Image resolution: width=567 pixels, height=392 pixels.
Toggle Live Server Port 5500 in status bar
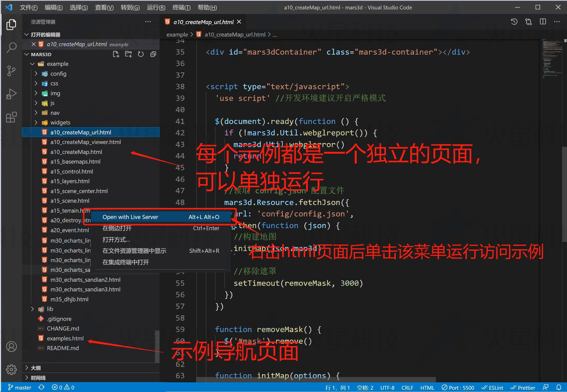point(458,387)
